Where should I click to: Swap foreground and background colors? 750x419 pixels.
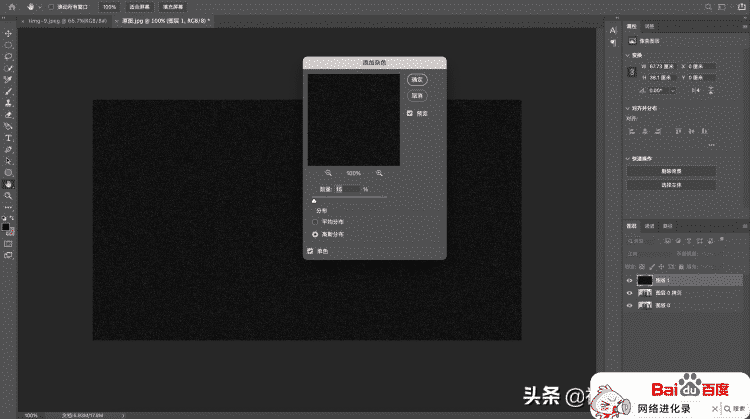pyautogui.click(x=12, y=218)
